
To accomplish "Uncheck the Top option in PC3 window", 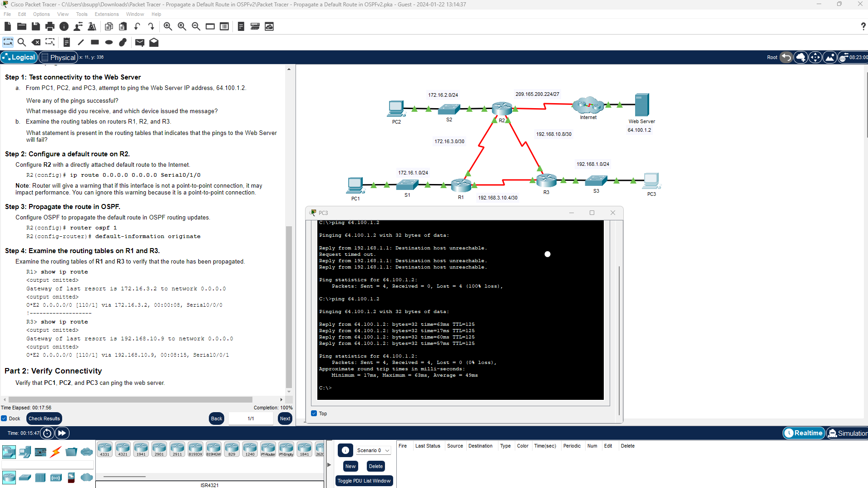I will pos(314,413).
